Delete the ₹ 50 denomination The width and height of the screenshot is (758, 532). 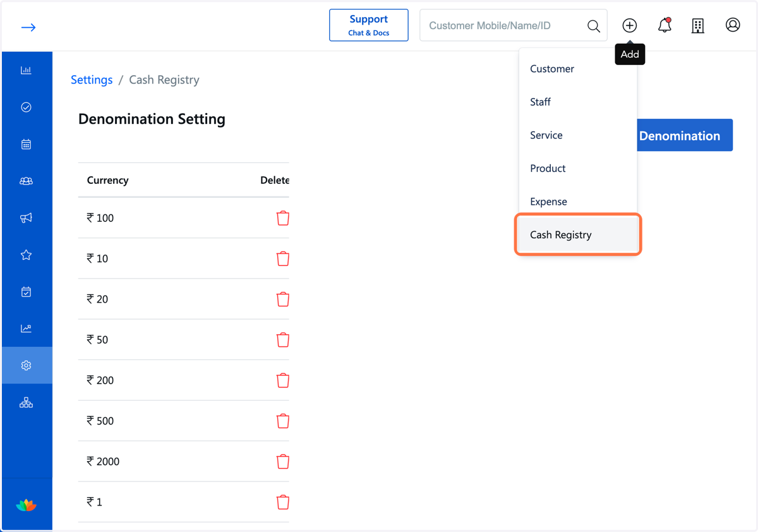283,339
